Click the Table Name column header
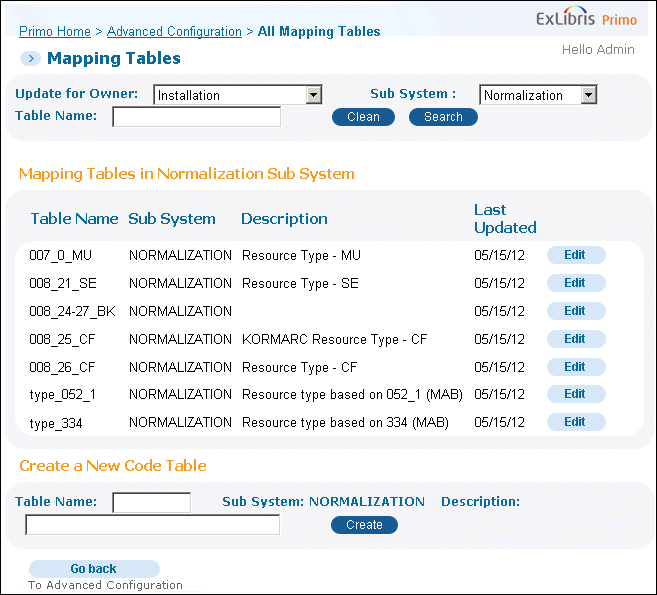Image resolution: width=657 pixels, height=595 pixels. (75, 219)
